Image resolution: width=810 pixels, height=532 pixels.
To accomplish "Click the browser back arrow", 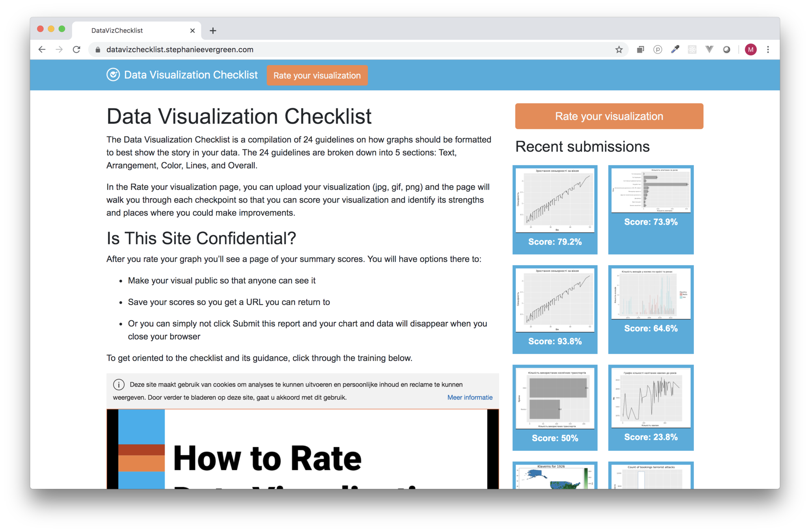I will [42, 50].
